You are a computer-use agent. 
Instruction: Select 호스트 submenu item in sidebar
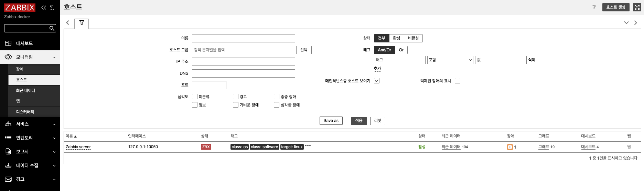pyautogui.click(x=34, y=80)
